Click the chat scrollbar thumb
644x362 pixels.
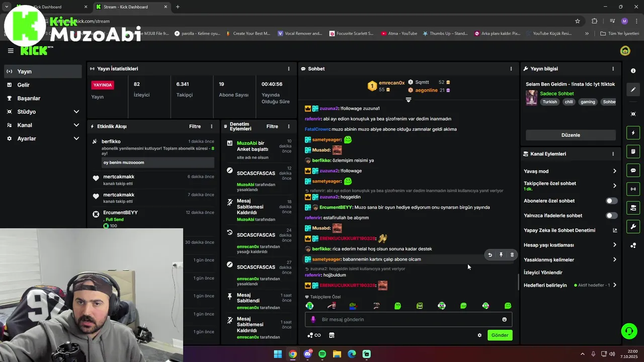[518, 282]
